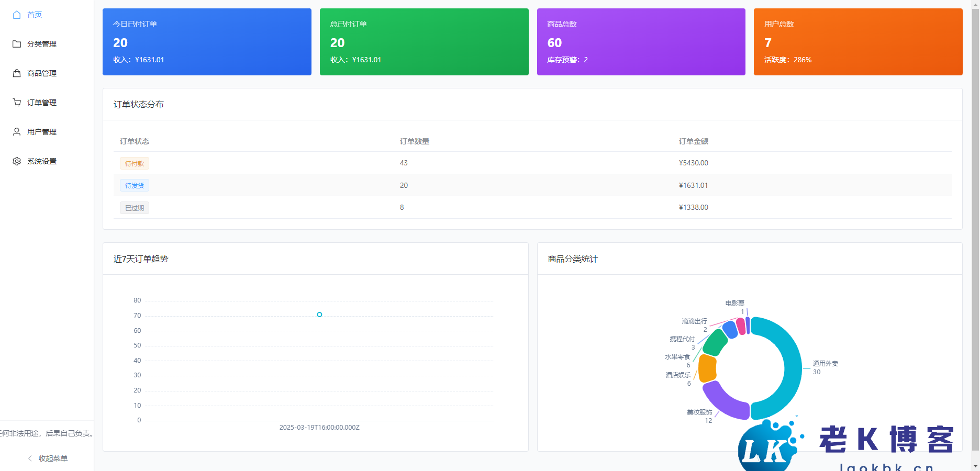Click the gear icon for 系统设置
Screen dimensions: 980x471
click(x=17, y=161)
